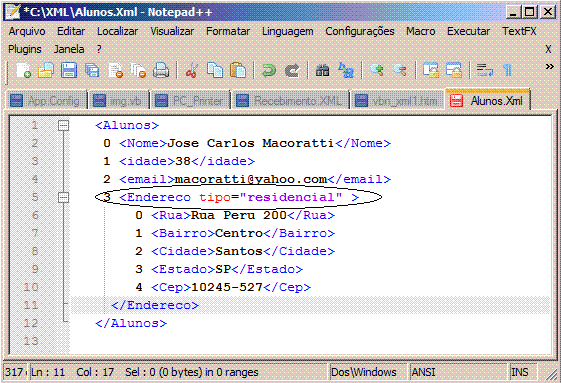The image size is (561, 383).
Task: Switch to the PC_Printer tab
Action: point(191,101)
